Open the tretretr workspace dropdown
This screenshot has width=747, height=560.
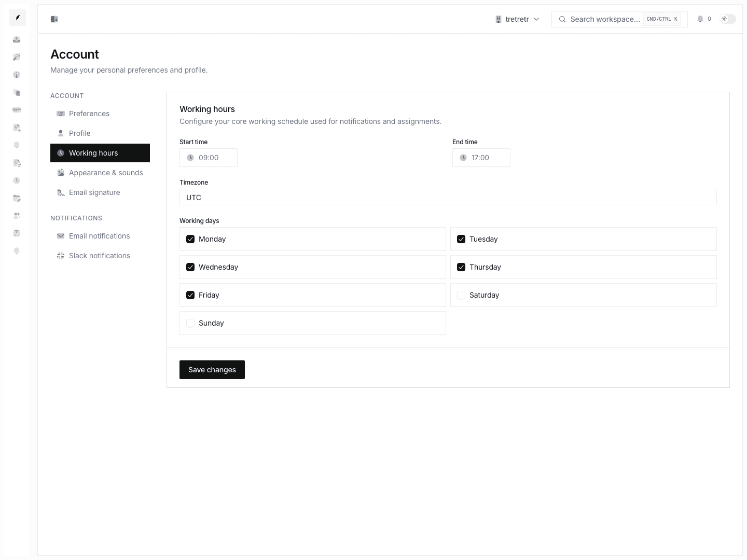click(517, 19)
